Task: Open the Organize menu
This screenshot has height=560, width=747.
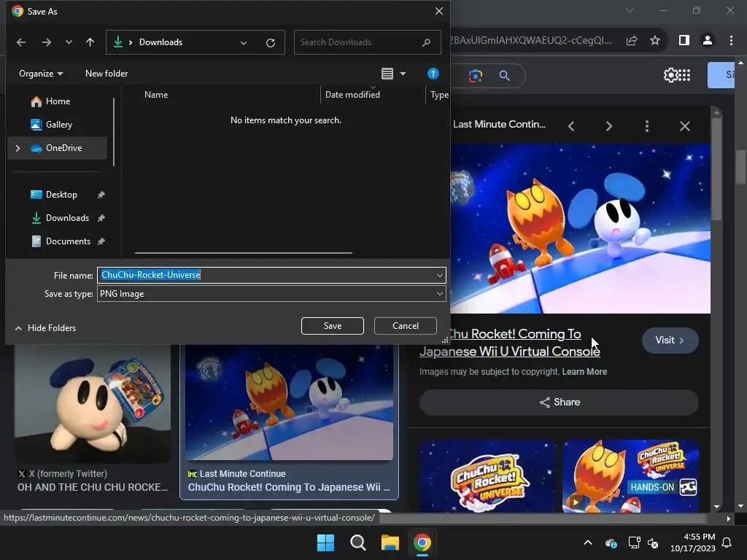Action: click(x=41, y=74)
